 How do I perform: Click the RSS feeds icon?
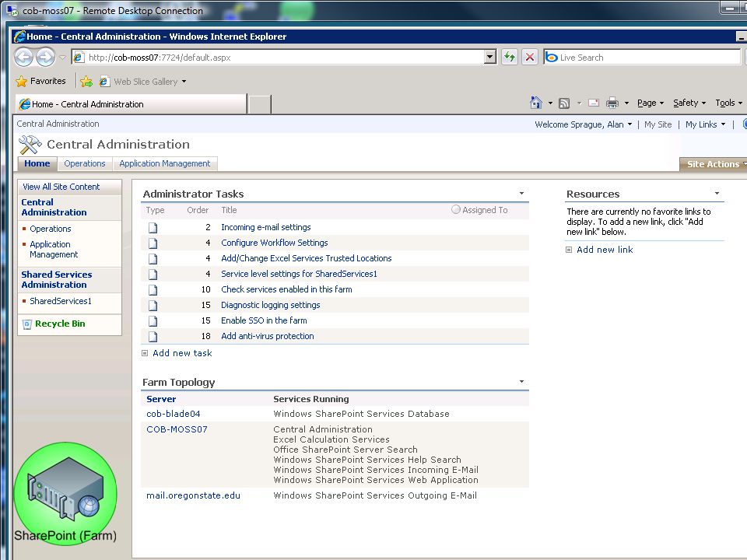564,103
